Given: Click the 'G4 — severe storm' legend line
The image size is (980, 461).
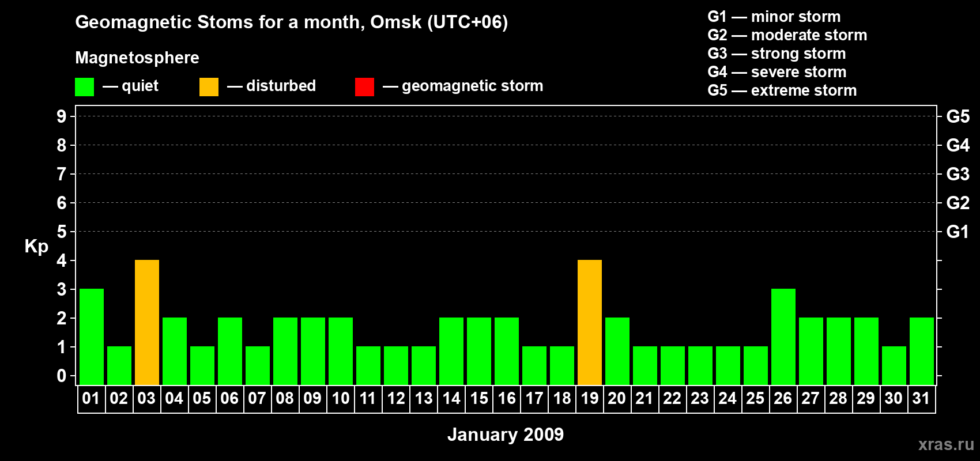Looking at the screenshot, I should 777,72.
